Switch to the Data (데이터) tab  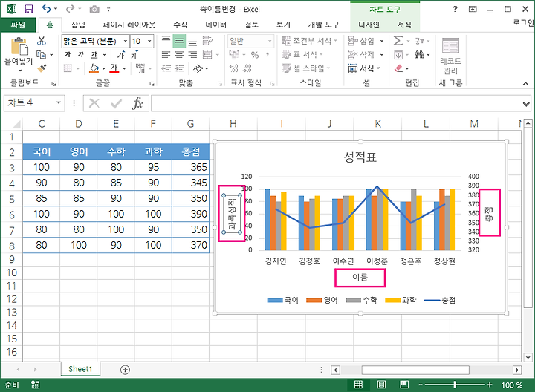coord(216,24)
